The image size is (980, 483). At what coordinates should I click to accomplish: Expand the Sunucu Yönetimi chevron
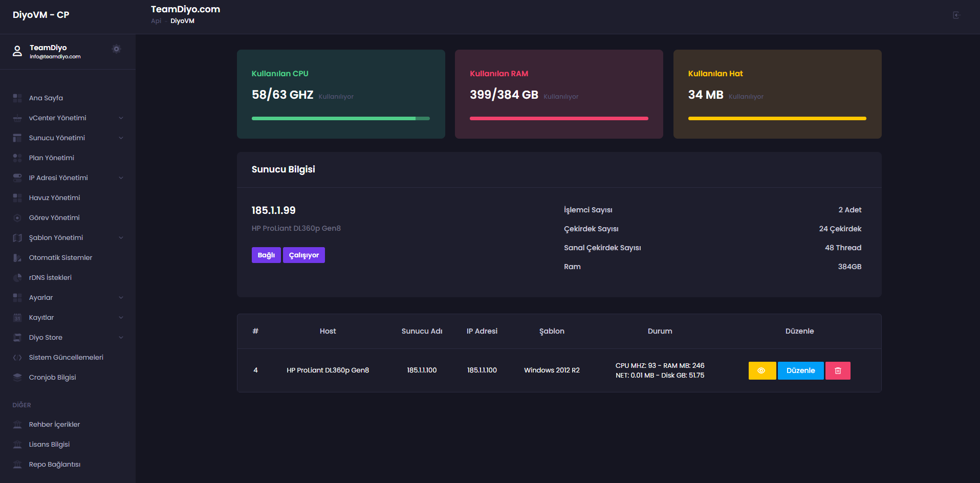(x=121, y=138)
